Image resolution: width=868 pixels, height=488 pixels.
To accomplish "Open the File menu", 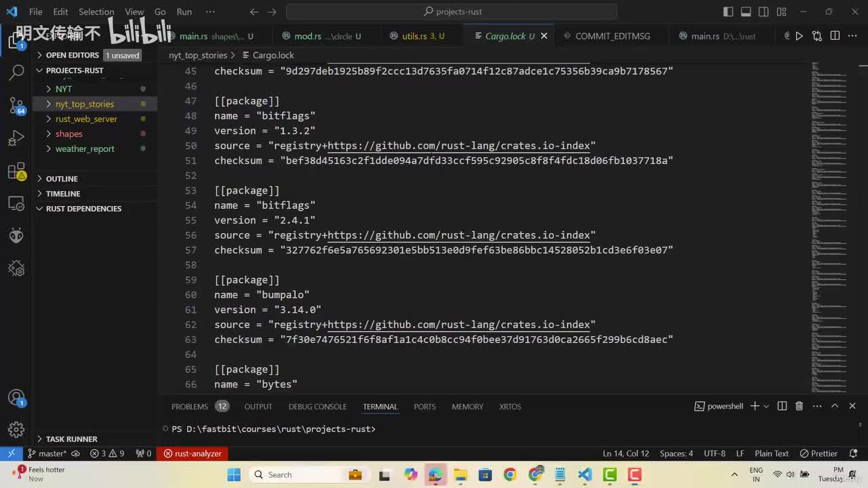I will (x=36, y=12).
